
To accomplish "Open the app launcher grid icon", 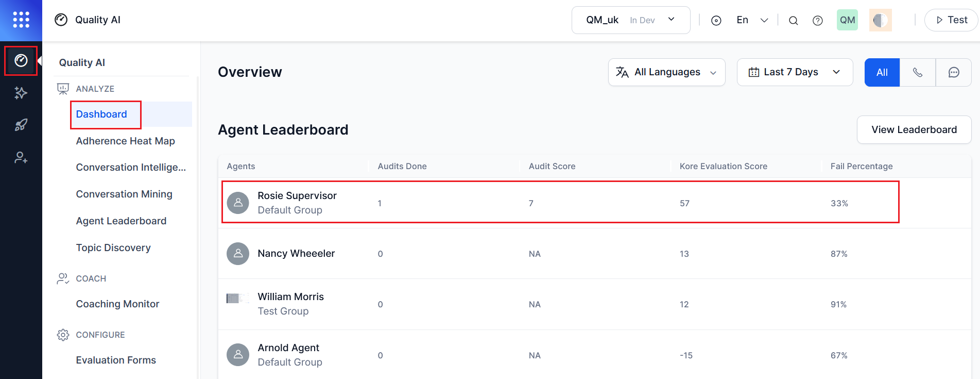I will [x=21, y=20].
